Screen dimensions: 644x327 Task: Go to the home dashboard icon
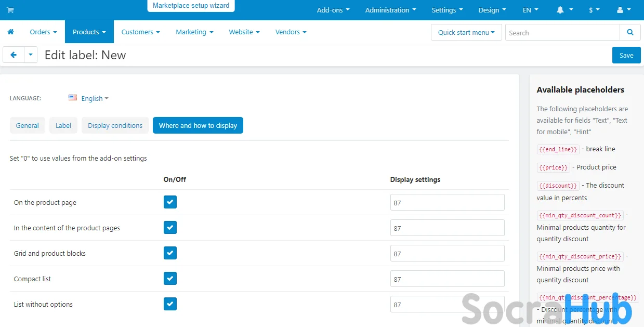pyautogui.click(x=10, y=32)
